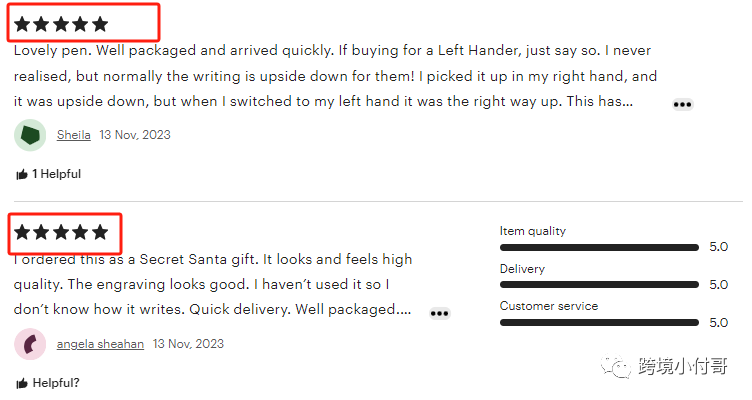Viewport: 752px width, 400px height.
Task: Click the Customer service rating bar
Action: pos(599,323)
